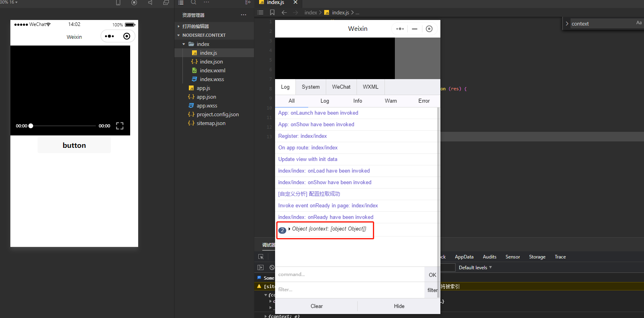The height and width of the screenshot is (318, 644).
Task: Open app.js in the file tree
Action: tap(203, 88)
